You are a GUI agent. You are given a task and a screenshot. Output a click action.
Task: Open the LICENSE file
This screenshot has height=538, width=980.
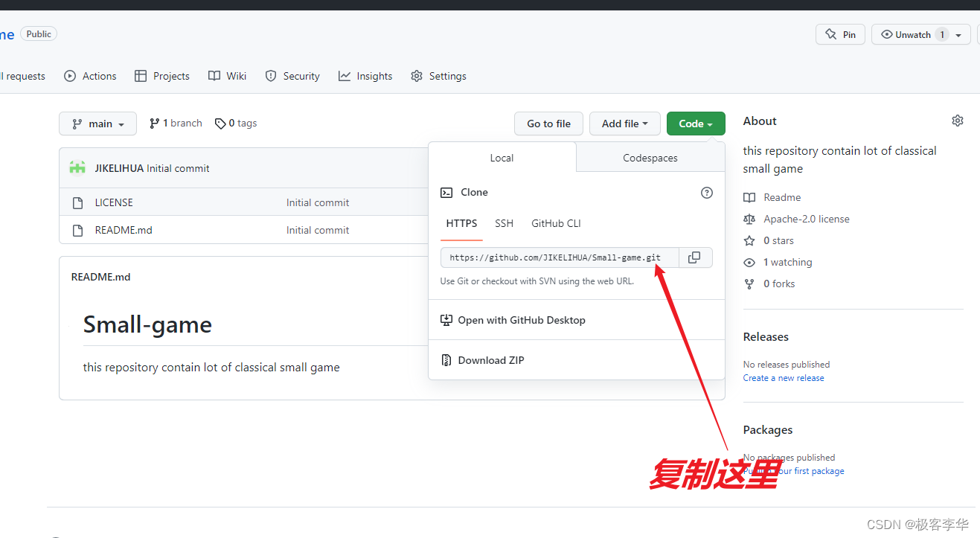pyautogui.click(x=114, y=202)
